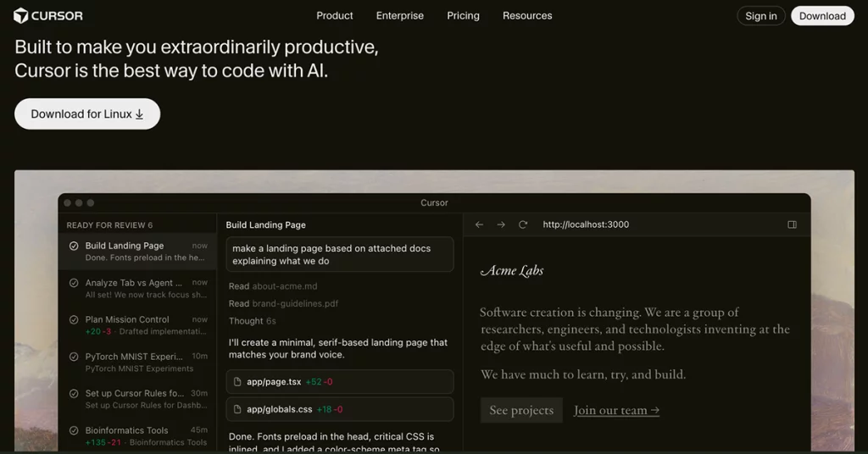Open the Enterprise nav item
The width and height of the screenshot is (868, 454).
(x=400, y=15)
